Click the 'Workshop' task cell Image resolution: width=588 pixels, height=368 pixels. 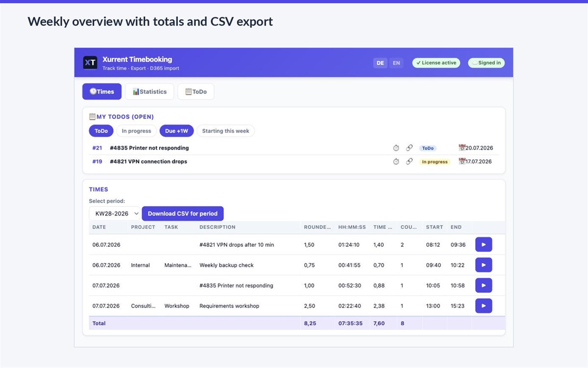coord(177,306)
